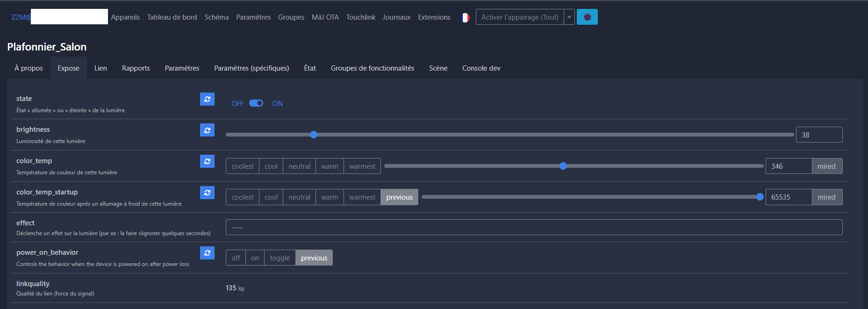Select the Expose tab

[x=69, y=68]
